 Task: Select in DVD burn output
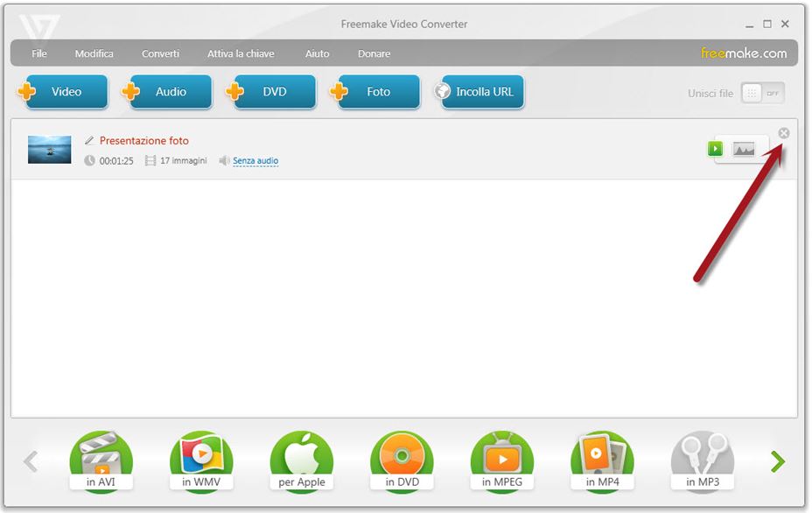tap(402, 461)
